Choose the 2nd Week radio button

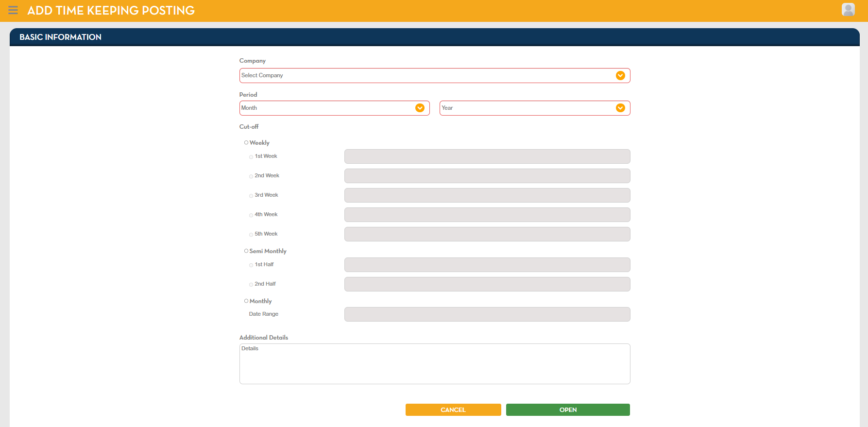point(251,176)
